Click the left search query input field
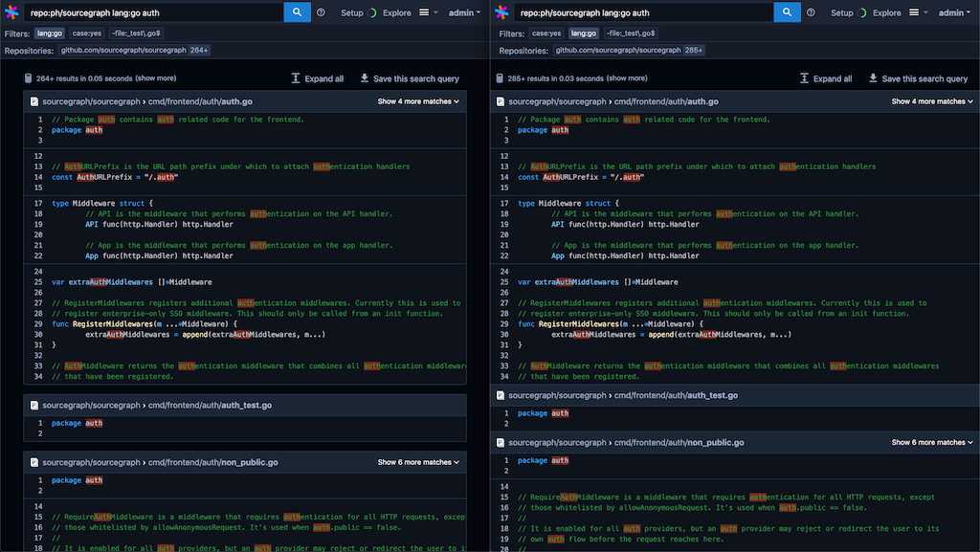This screenshot has height=552, width=980. [x=154, y=12]
